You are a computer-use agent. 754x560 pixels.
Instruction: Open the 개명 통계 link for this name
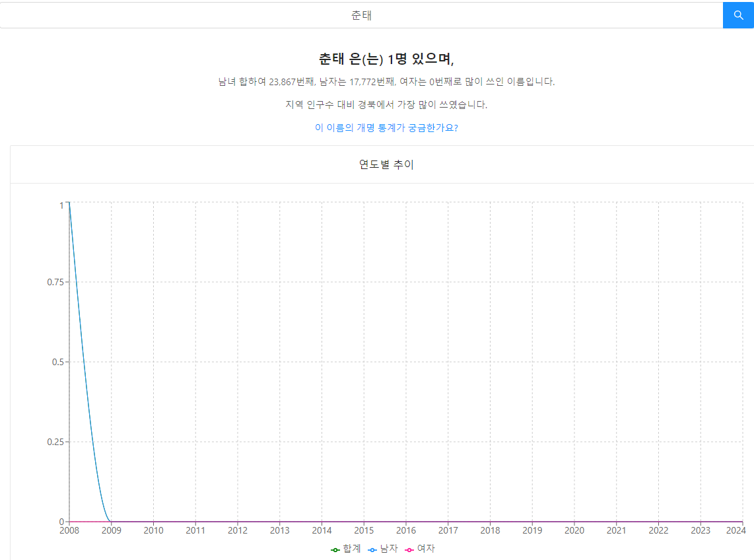click(x=386, y=127)
